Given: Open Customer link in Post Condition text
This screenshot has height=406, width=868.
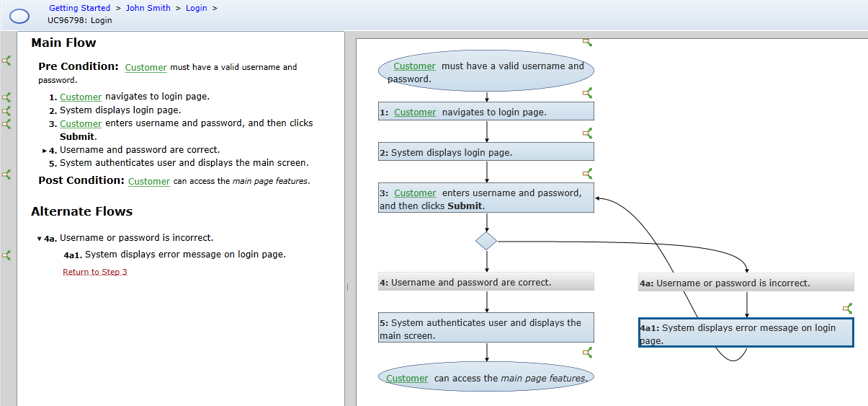Looking at the screenshot, I should pyautogui.click(x=149, y=182).
